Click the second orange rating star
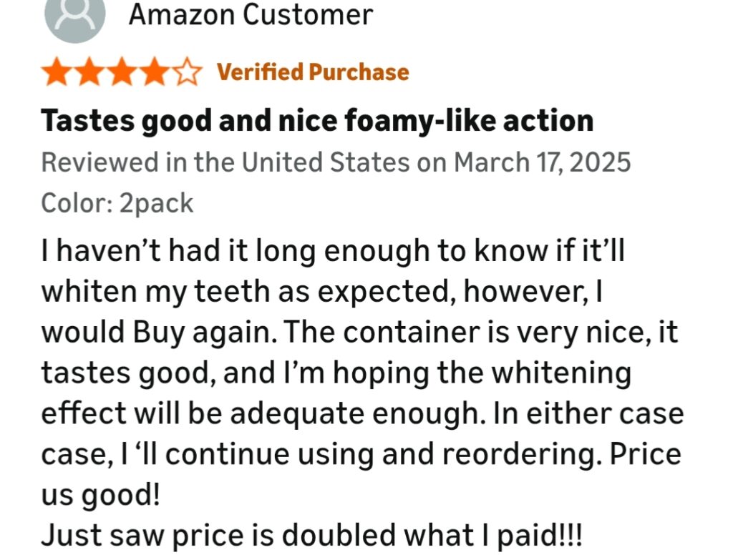 (88, 73)
